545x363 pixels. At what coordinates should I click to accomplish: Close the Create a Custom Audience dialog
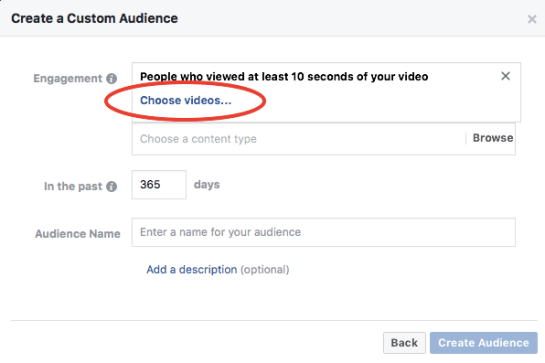532,19
